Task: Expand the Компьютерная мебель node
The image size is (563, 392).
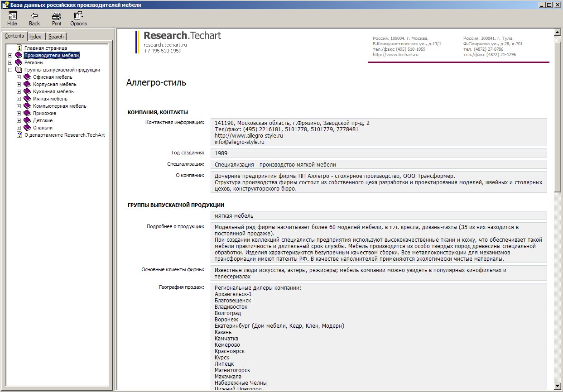Action: click(x=19, y=106)
